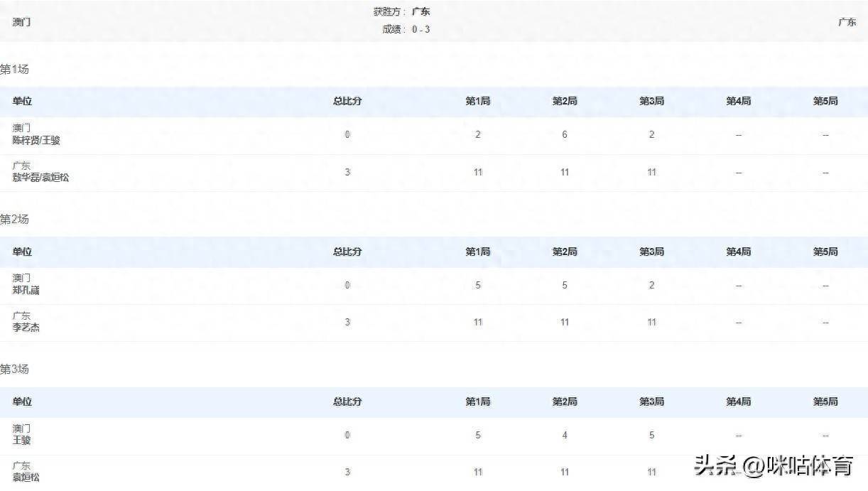Select the 第3场 section heading
The width and height of the screenshot is (868, 491).
pos(15,369)
